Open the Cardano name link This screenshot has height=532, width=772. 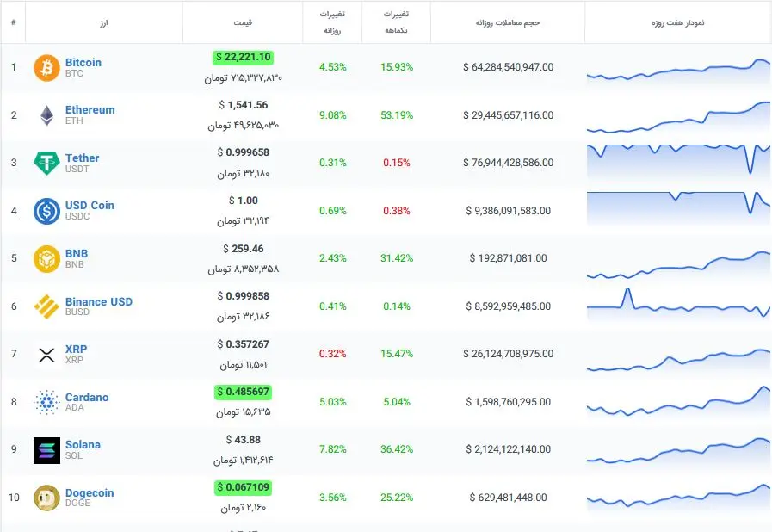[87, 398]
